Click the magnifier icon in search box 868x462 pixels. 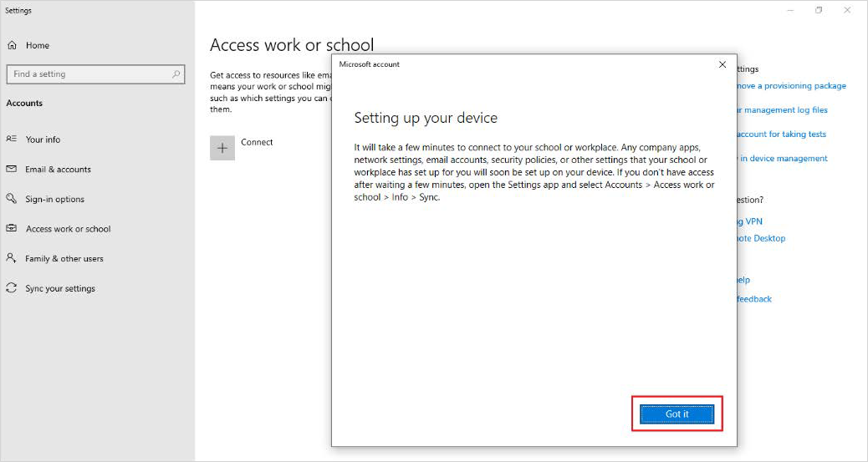(176, 74)
